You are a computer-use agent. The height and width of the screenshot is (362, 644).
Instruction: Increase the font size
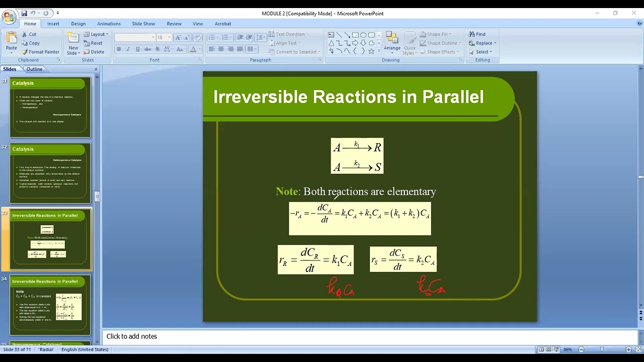click(x=178, y=38)
